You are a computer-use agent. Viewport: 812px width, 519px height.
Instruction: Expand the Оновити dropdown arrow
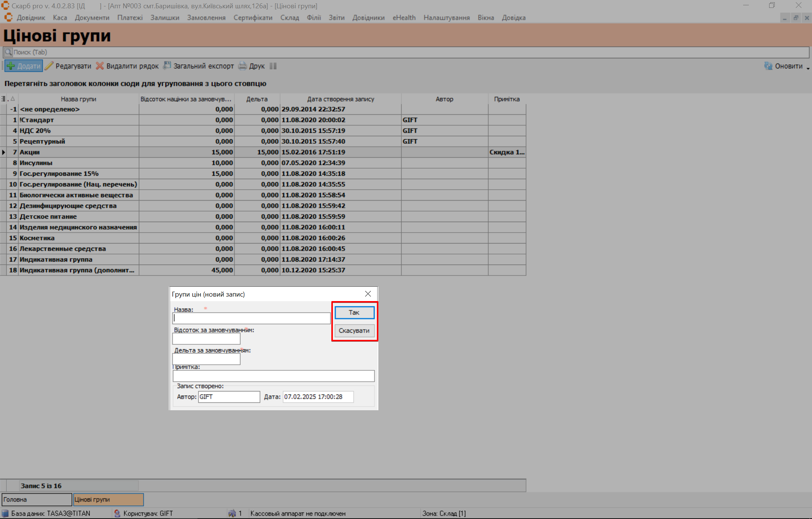coord(808,68)
